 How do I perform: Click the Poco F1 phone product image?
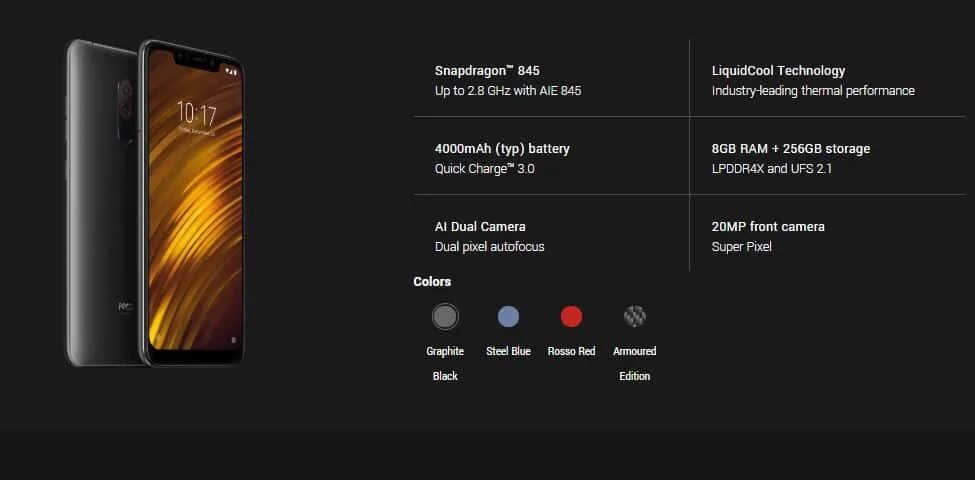[155, 203]
